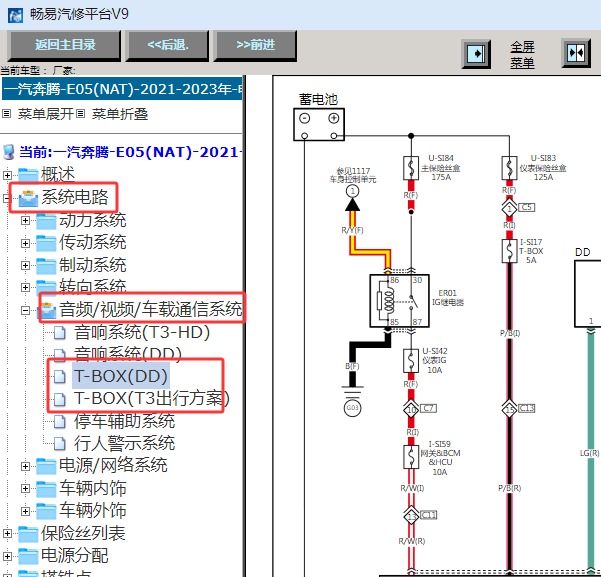The image size is (601, 577).
Task: Open the 传动系统 folder
Action: (x=92, y=242)
